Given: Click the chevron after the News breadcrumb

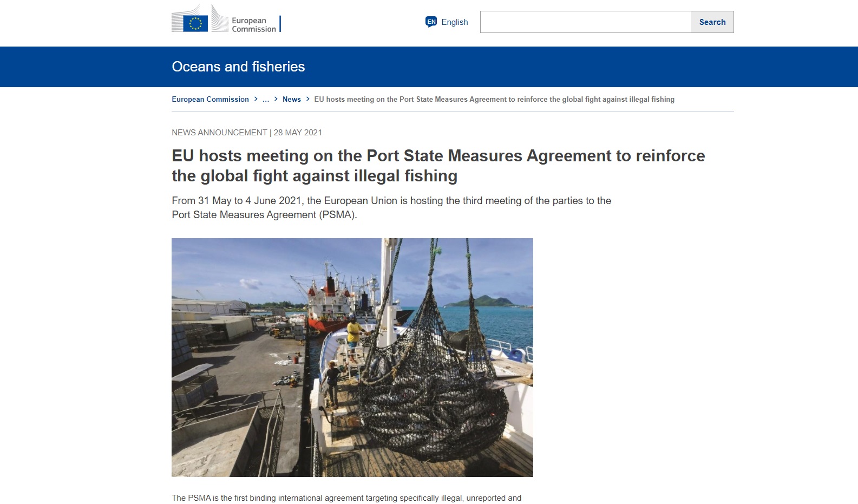Looking at the screenshot, I should 307,99.
